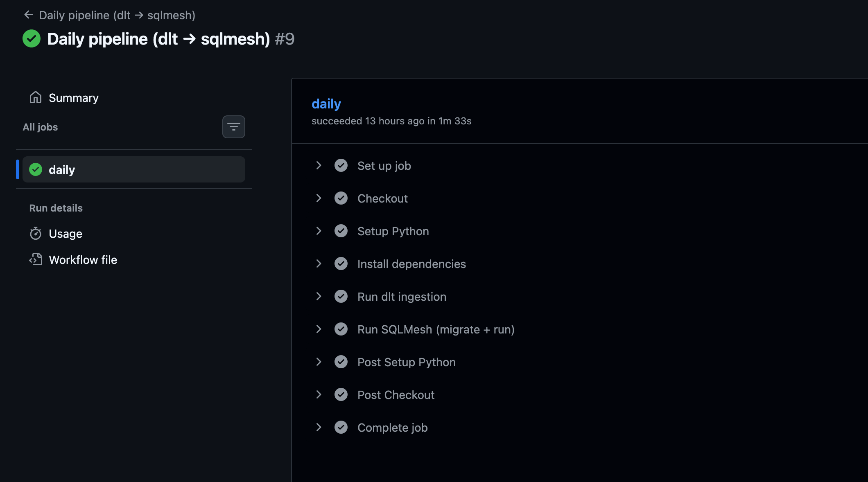The height and width of the screenshot is (482, 868).
Task: Click the back arrow to workflow runs
Action: click(28, 15)
